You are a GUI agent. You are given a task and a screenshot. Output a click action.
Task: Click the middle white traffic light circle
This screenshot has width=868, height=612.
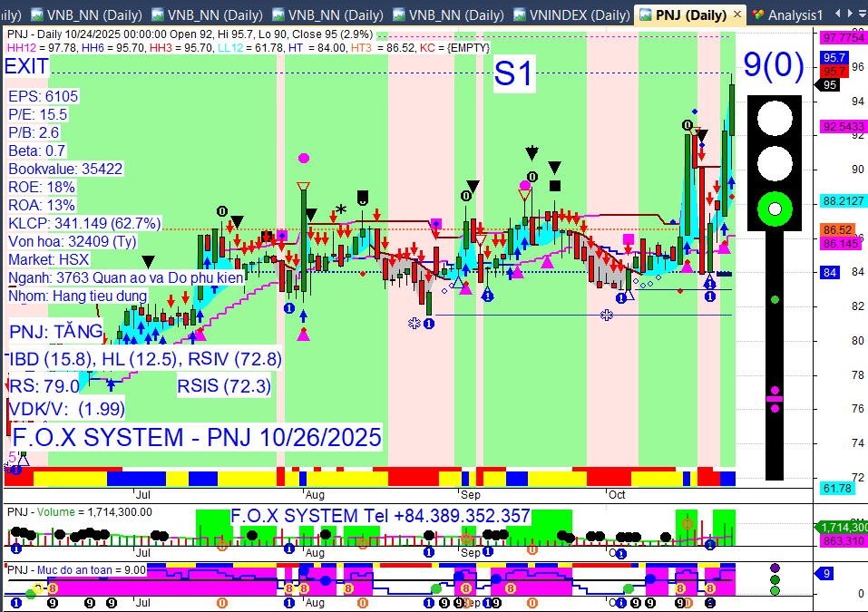tap(775, 164)
